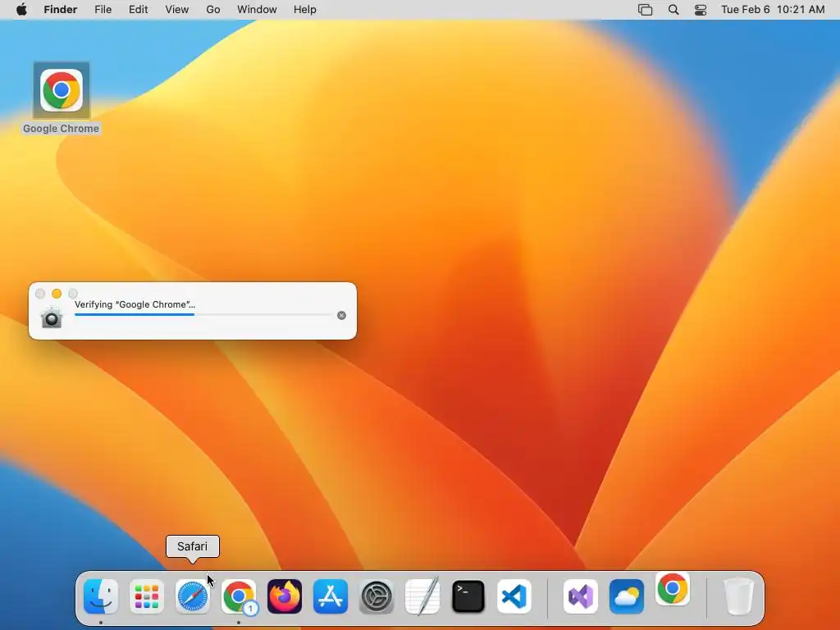
Task: Open the Weather app icon
Action: coord(627,596)
